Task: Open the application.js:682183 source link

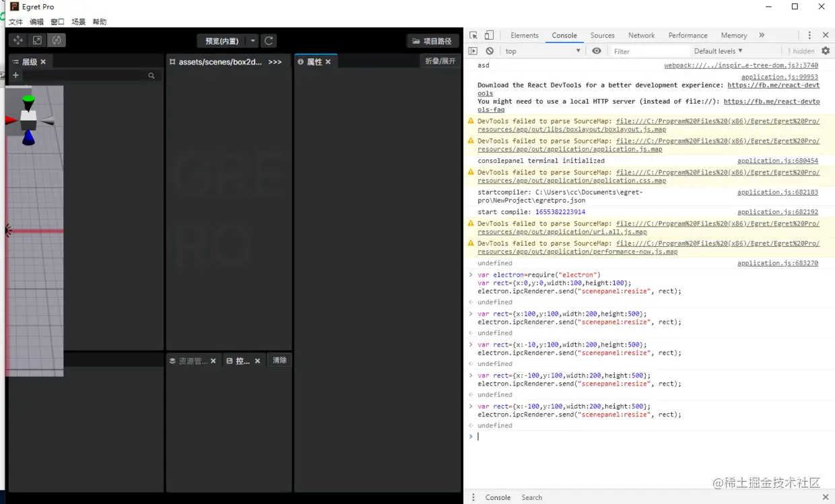Action: point(778,192)
